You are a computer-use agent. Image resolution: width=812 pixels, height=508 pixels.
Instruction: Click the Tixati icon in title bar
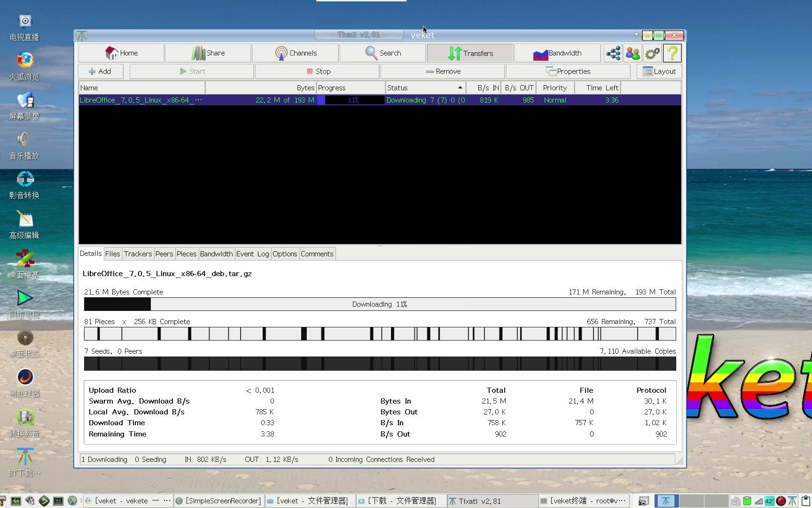(x=82, y=35)
